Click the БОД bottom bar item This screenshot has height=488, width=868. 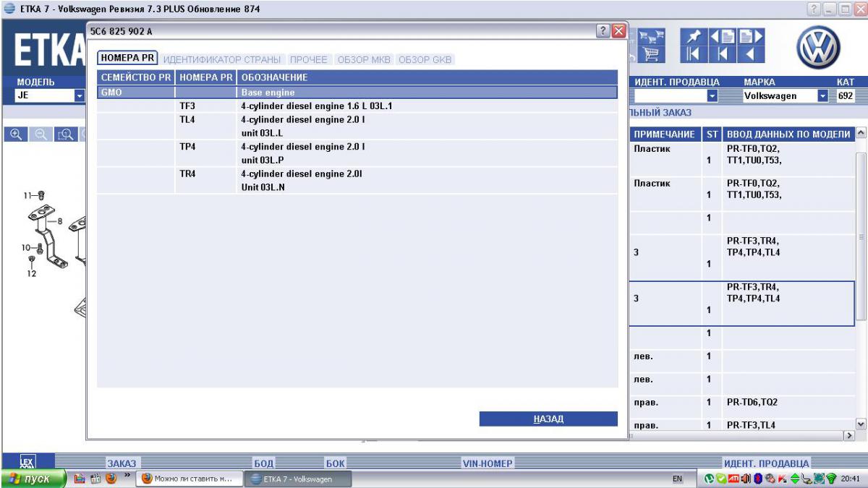pos(263,463)
